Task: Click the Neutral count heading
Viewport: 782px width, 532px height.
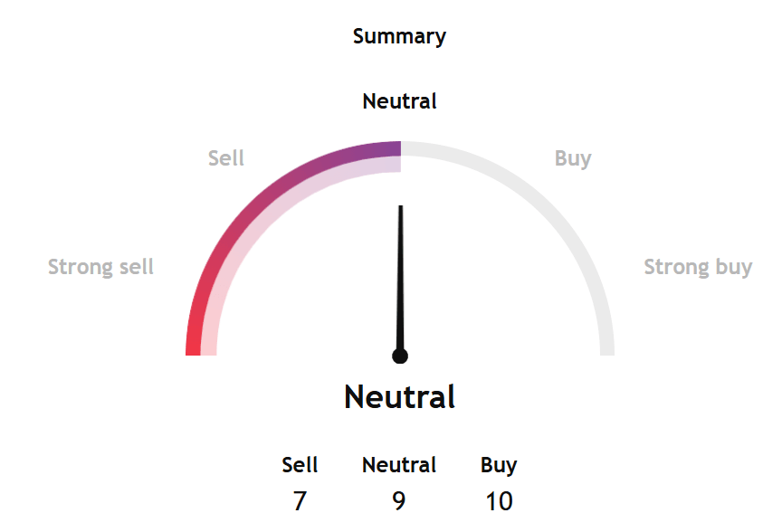Action: [x=399, y=465]
